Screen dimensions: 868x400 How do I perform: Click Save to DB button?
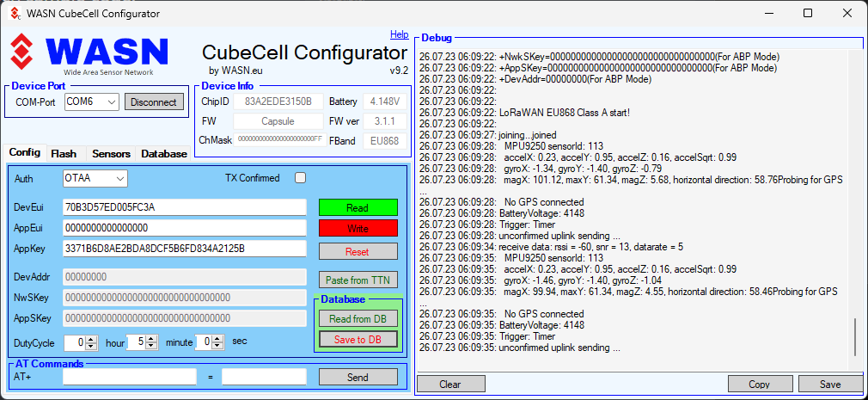tap(358, 339)
